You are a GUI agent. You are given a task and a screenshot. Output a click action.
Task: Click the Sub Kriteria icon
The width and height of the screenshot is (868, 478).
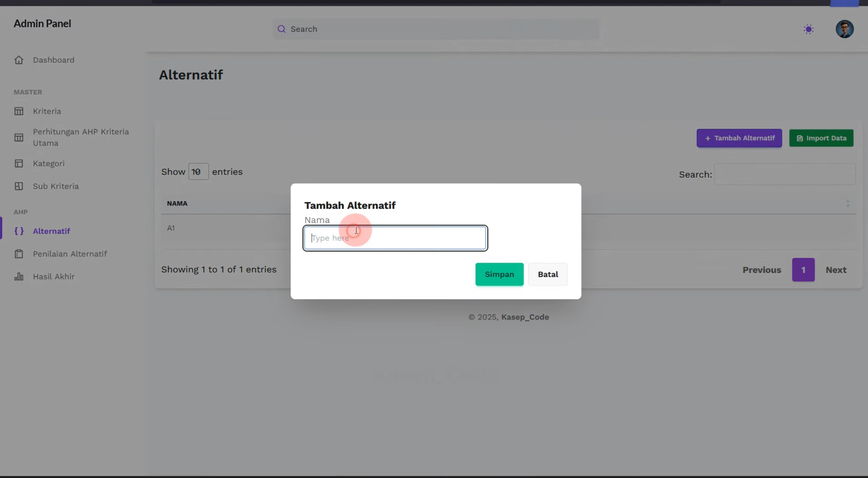[19, 186]
